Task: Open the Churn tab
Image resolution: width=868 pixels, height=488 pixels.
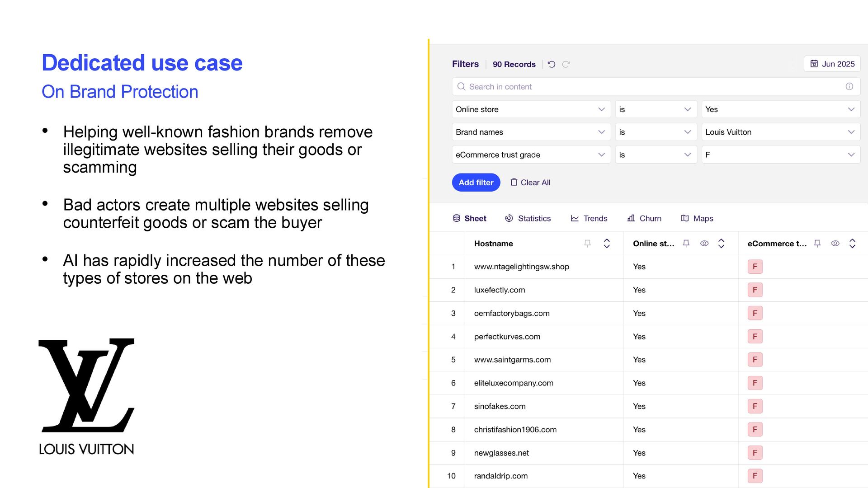Action: click(644, 218)
